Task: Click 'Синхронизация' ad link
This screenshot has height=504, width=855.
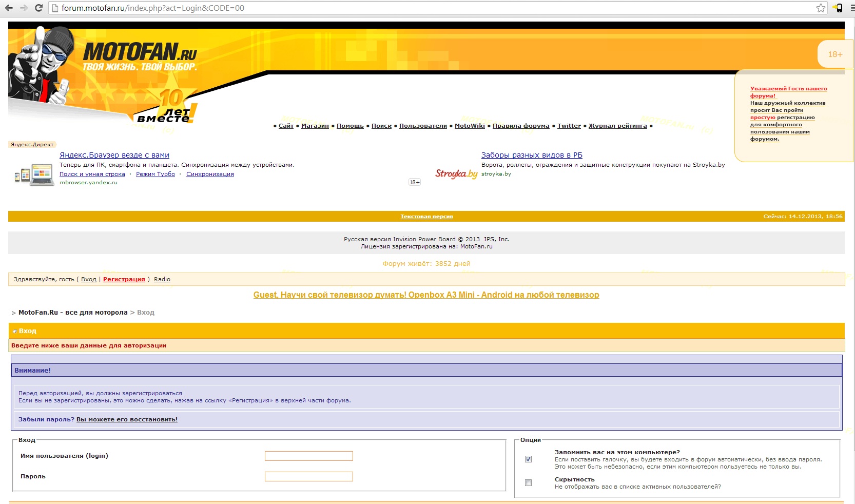Action: (x=210, y=174)
